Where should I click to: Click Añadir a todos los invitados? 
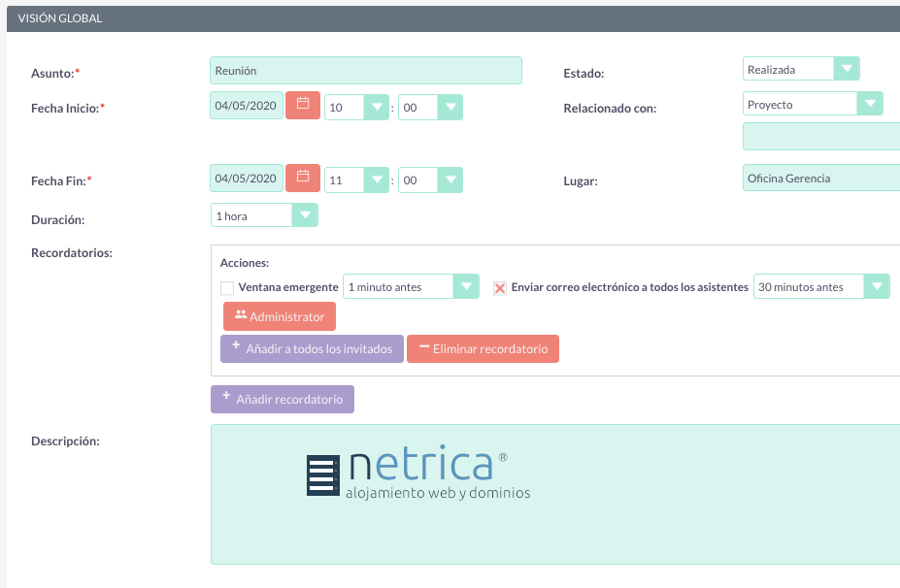[312, 348]
